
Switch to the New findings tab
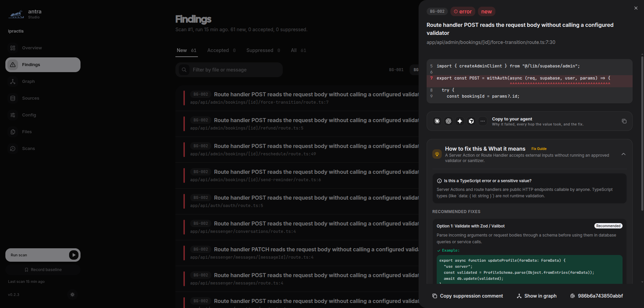tap(186, 50)
